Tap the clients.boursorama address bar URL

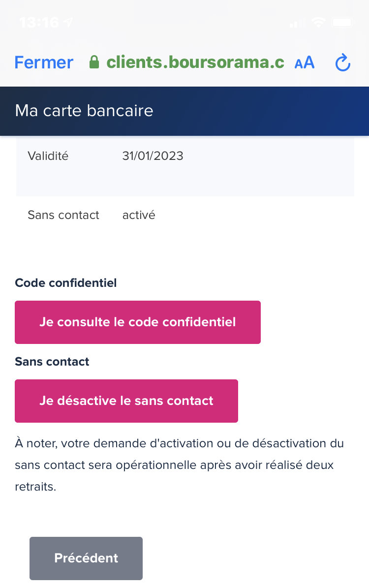coord(195,62)
